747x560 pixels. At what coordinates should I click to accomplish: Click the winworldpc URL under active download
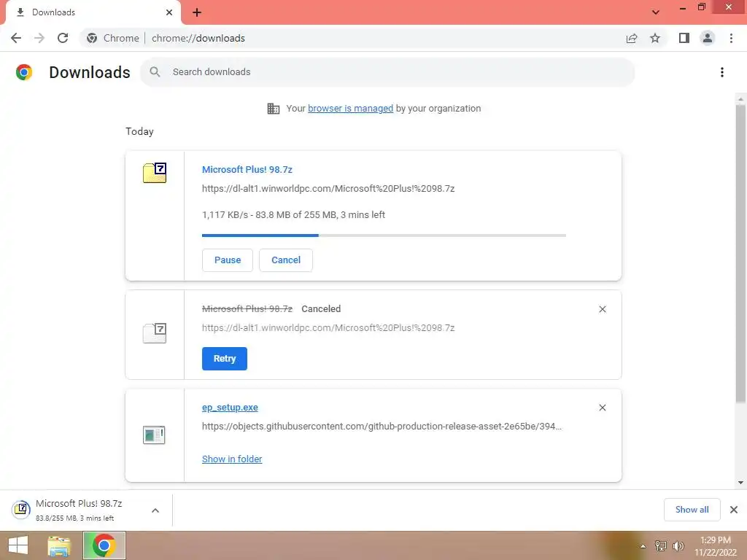click(328, 189)
